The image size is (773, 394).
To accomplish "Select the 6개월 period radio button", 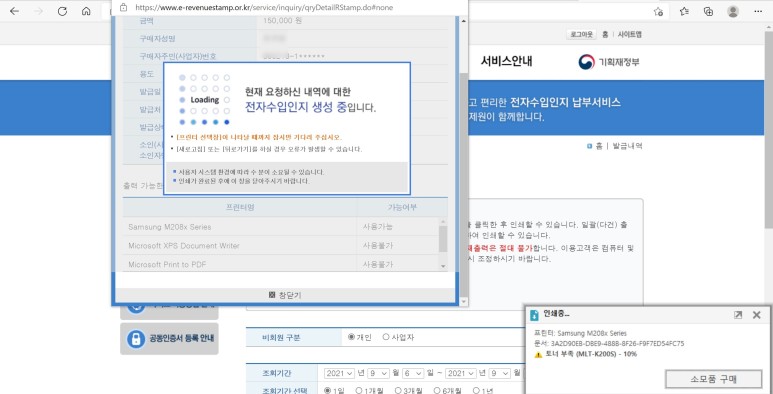I will 437,391.
